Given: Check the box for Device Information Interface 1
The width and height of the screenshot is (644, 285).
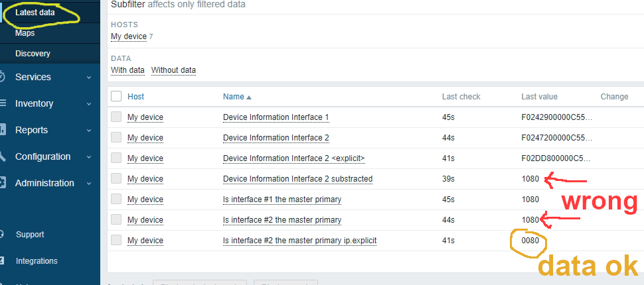Looking at the screenshot, I should [116, 117].
